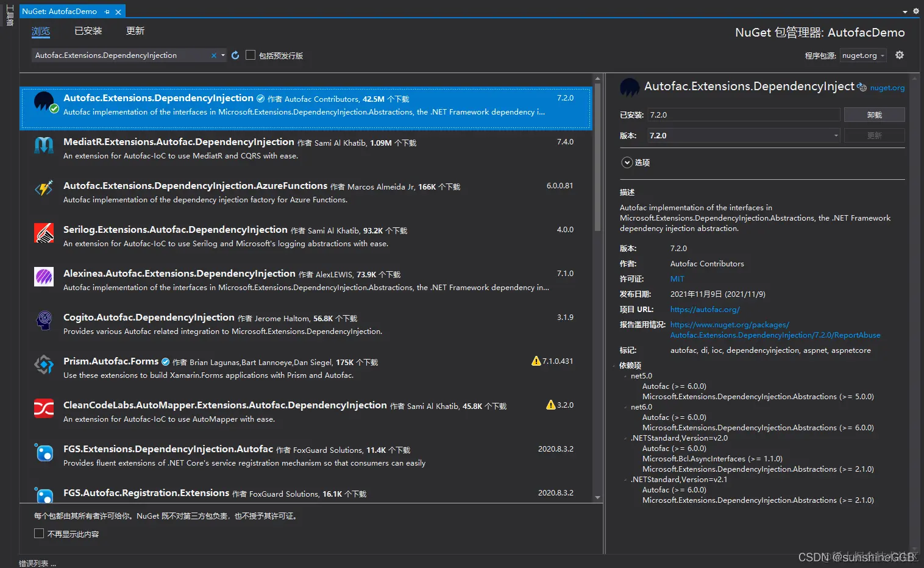
Task: Click the Prism.Autofac.Forms package icon
Action: tap(44, 364)
